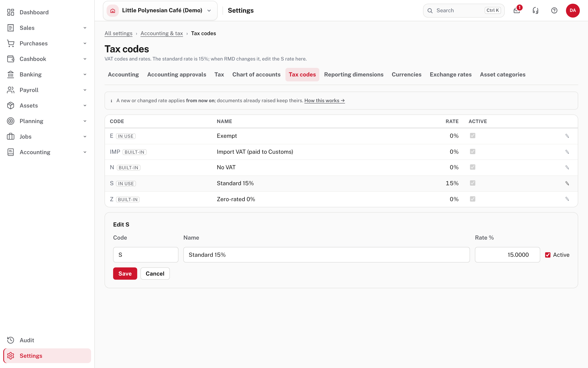Toggle the Active checkbox in Edit S
The width and height of the screenshot is (588, 368).
[x=548, y=255]
